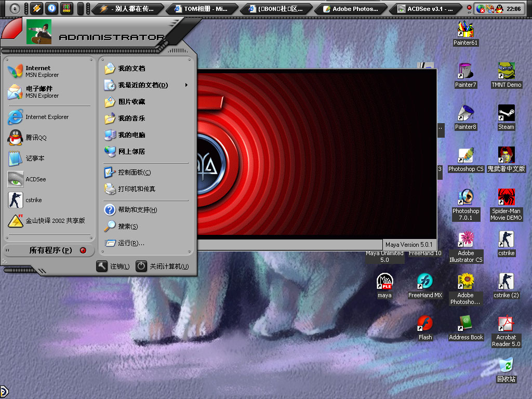Select the cstrike desktop icon
This screenshot has height=399, width=532.
pyautogui.click(x=506, y=244)
